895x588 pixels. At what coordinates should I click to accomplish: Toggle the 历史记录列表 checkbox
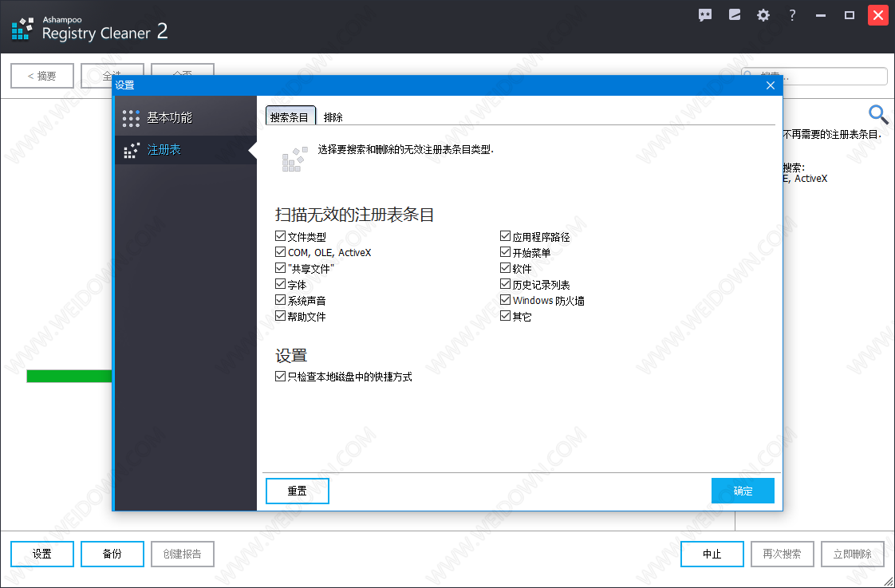pos(505,284)
